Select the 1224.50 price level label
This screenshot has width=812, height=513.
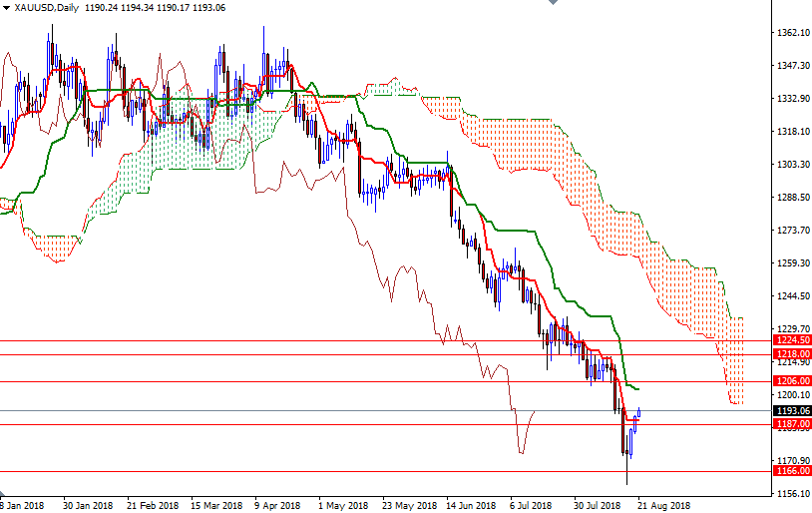[x=792, y=340]
